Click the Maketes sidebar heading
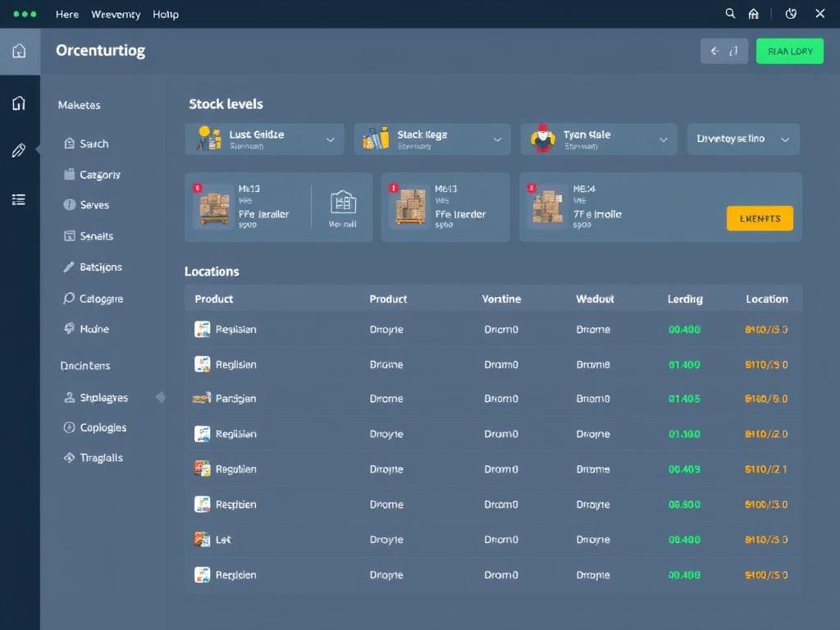This screenshot has height=630, width=840. (x=79, y=105)
